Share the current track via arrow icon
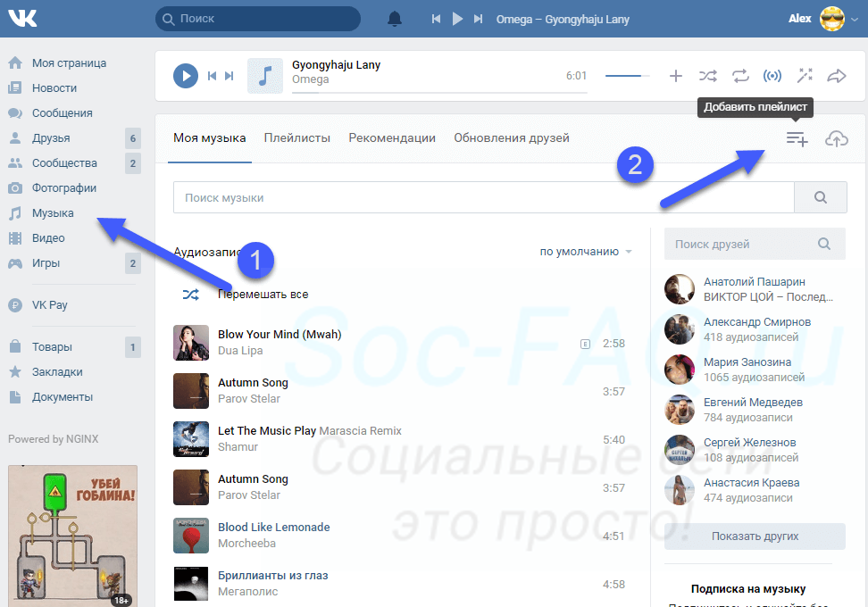Image resolution: width=868 pixels, height=607 pixels. click(837, 76)
